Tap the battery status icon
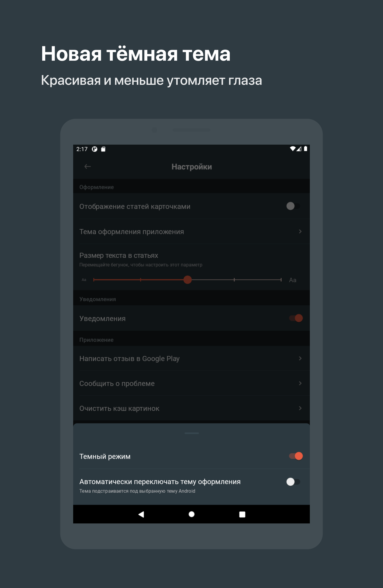The height and width of the screenshot is (588, 383). pyautogui.click(x=306, y=149)
